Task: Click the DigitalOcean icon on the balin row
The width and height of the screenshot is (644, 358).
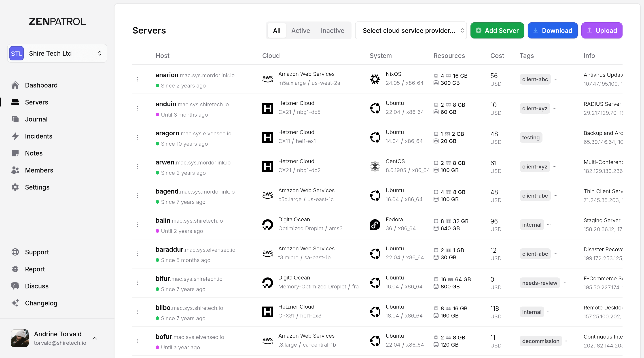Action: coord(267,224)
